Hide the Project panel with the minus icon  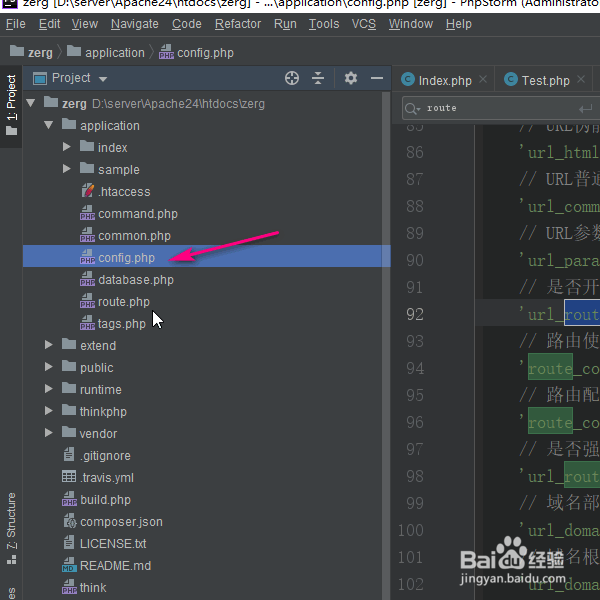tap(377, 78)
